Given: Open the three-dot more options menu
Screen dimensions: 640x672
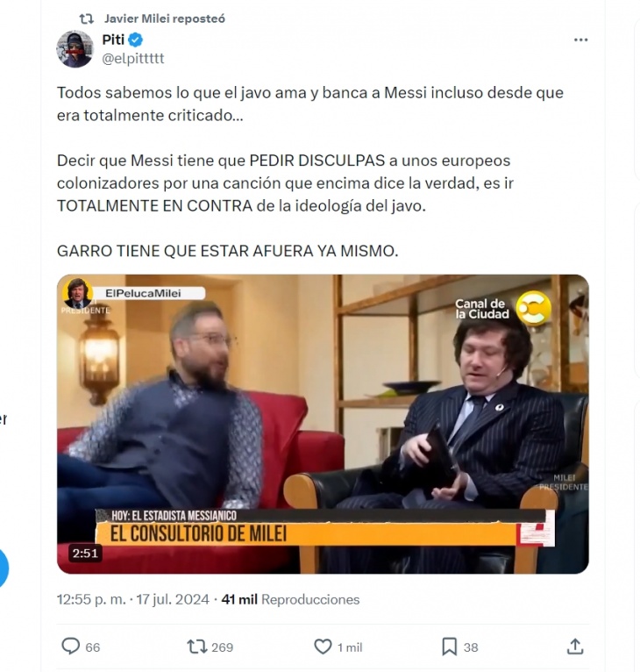Looking at the screenshot, I should pyautogui.click(x=580, y=39).
